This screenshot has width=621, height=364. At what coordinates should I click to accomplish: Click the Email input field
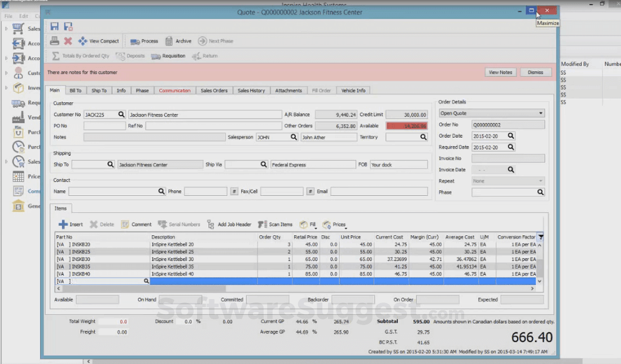click(379, 191)
